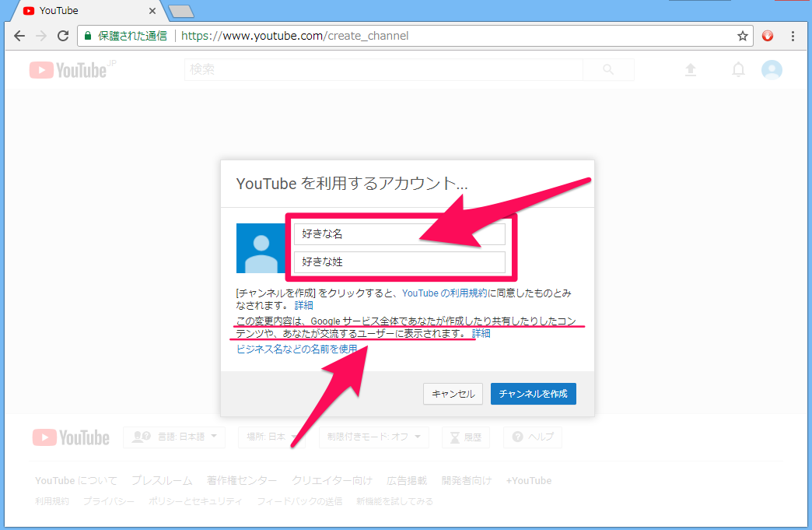This screenshot has height=530, width=812.
Task: Bookmark this page with the star icon
Action: (743, 36)
